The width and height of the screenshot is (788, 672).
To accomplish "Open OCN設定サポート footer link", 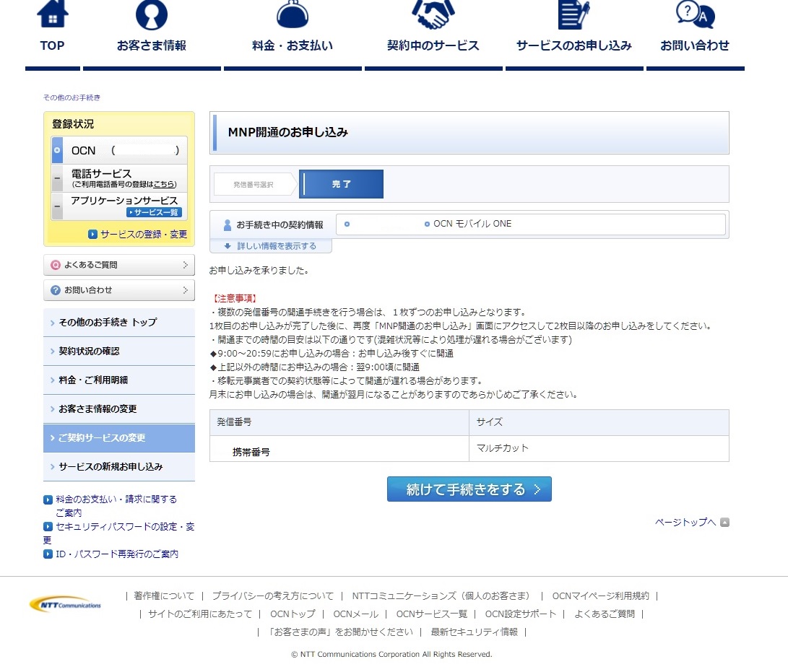I will pyautogui.click(x=521, y=614).
